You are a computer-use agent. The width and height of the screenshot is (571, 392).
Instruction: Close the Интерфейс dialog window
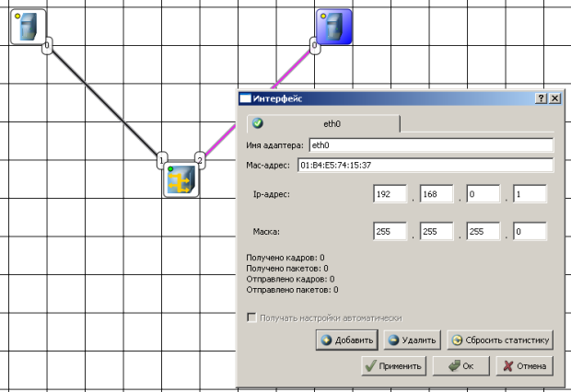point(554,98)
